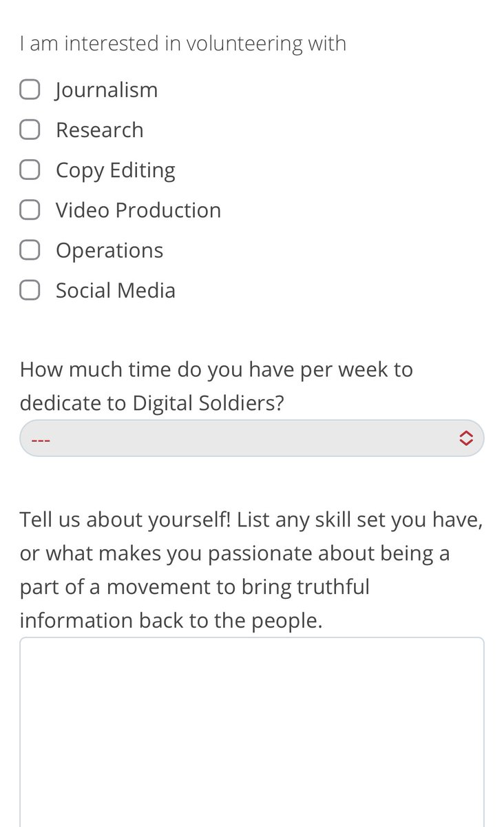Click the "Video Production" option label text
The width and height of the screenshot is (504, 827).
[x=138, y=210]
